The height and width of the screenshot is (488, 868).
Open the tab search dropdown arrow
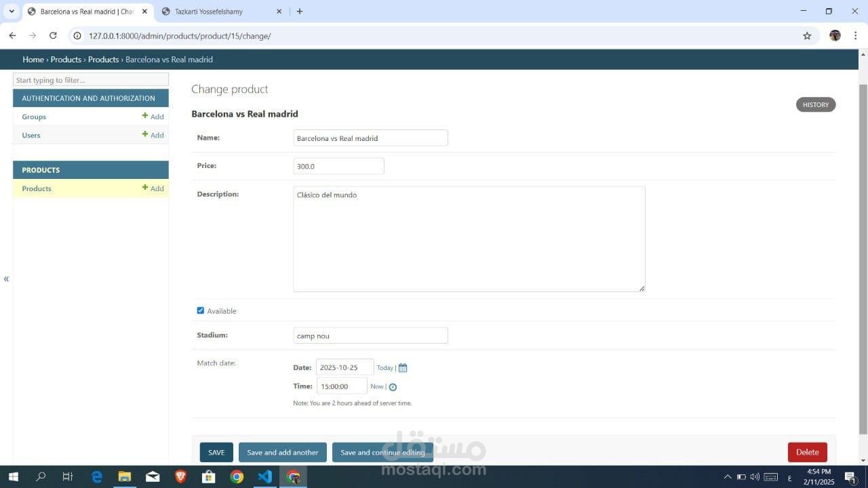pos(12,12)
